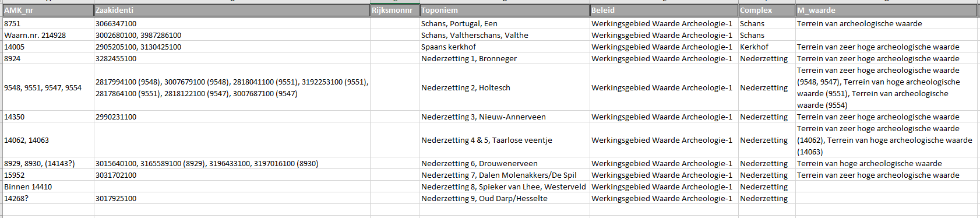Image resolution: width=980 pixels, height=218 pixels.
Task: Select the Toponiem column header
Action: click(505, 10)
